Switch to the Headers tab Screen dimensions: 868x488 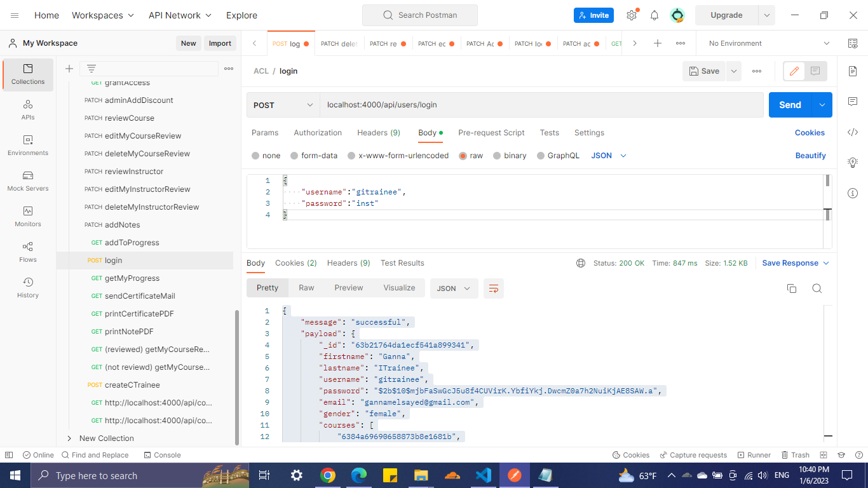pos(378,133)
